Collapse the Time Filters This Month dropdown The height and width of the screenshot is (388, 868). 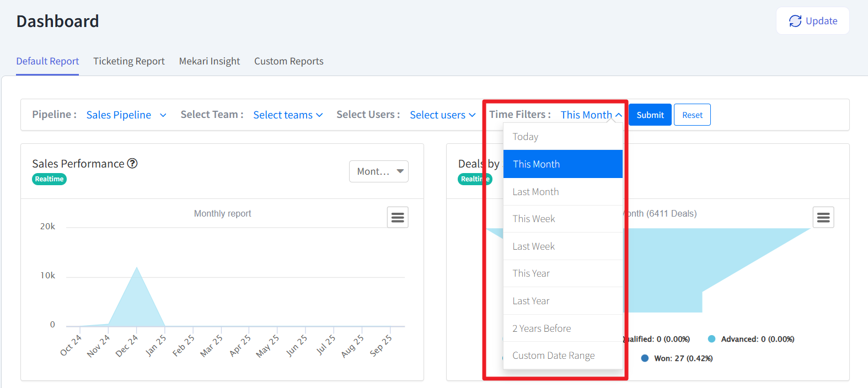tap(591, 115)
